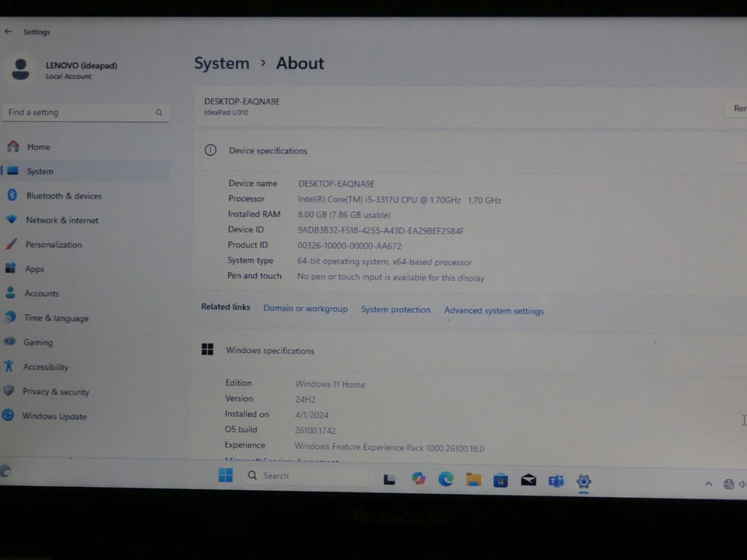Open Windows Update from the sidebar
The image size is (747, 560).
click(54, 416)
